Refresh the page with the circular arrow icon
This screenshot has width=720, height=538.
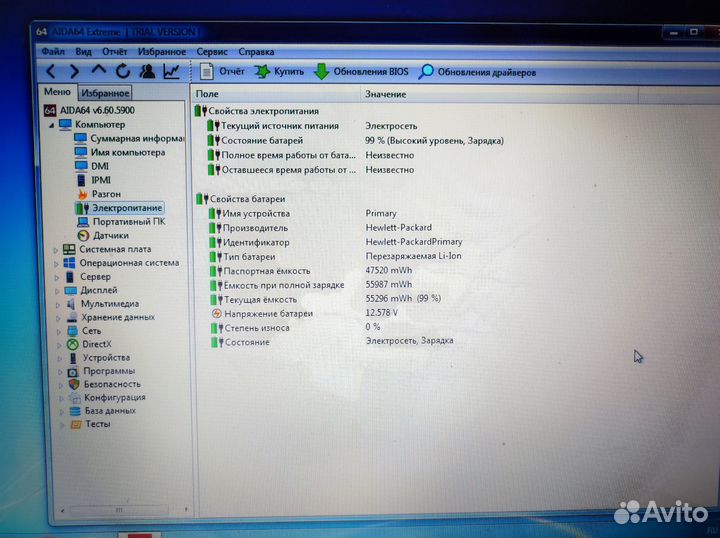coord(123,71)
